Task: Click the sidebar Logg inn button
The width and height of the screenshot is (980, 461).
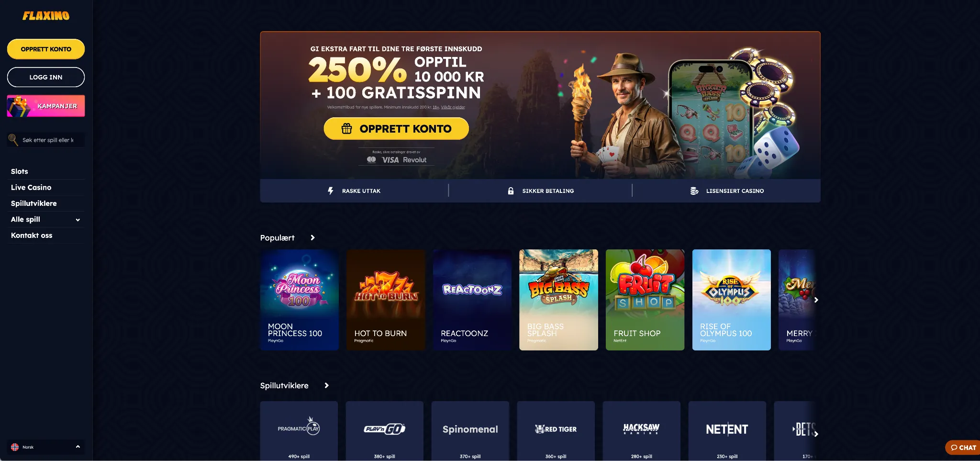Action: click(46, 77)
